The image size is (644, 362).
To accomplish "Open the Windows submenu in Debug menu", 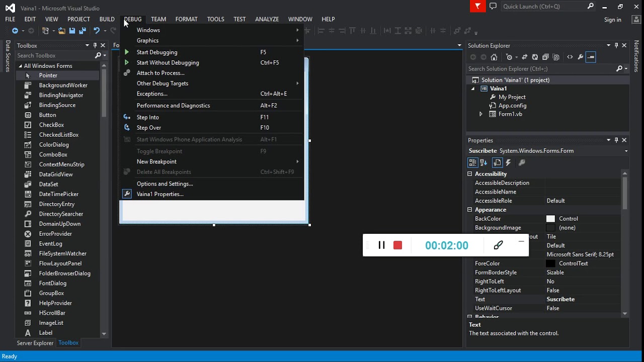I will coord(212,30).
